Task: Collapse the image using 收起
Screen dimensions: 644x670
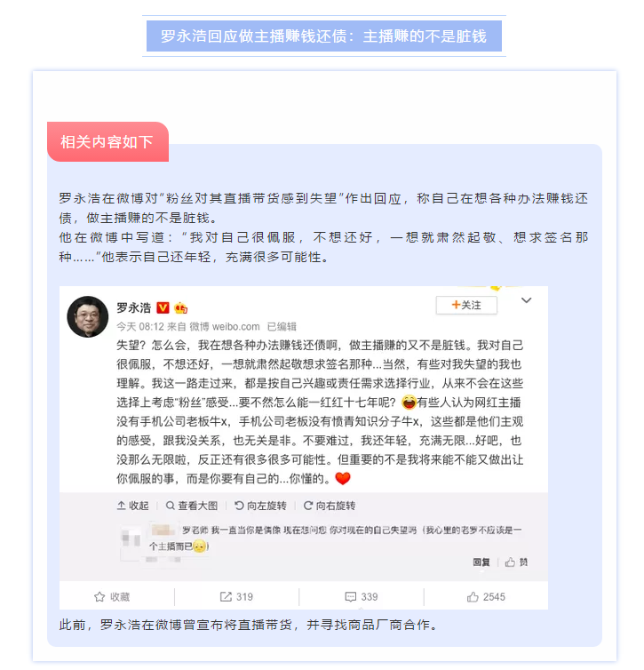Action: pyautogui.click(x=133, y=506)
